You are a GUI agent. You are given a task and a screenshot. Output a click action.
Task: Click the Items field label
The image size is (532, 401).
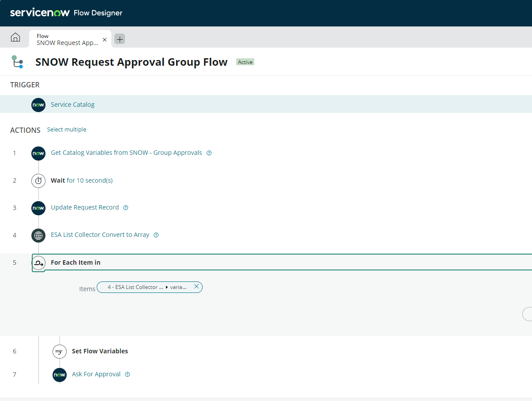[87, 289]
